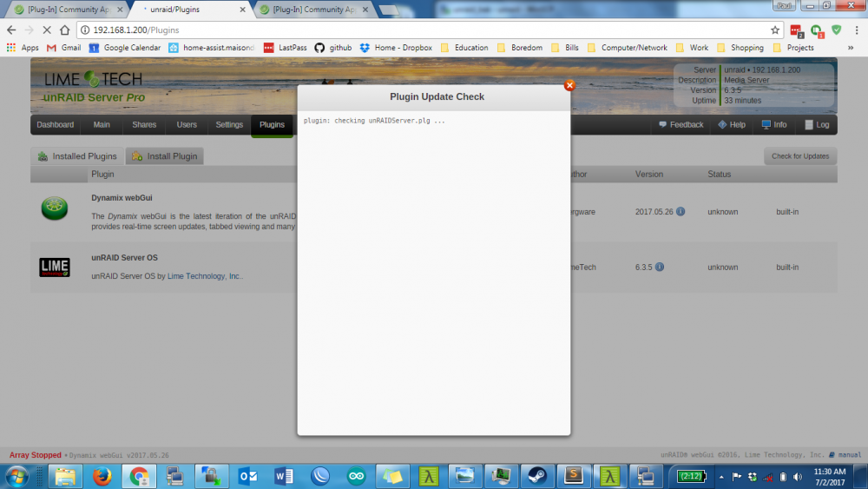Click the Lime Technology, Inc. link
The height and width of the screenshot is (489, 868).
click(204, 276)
